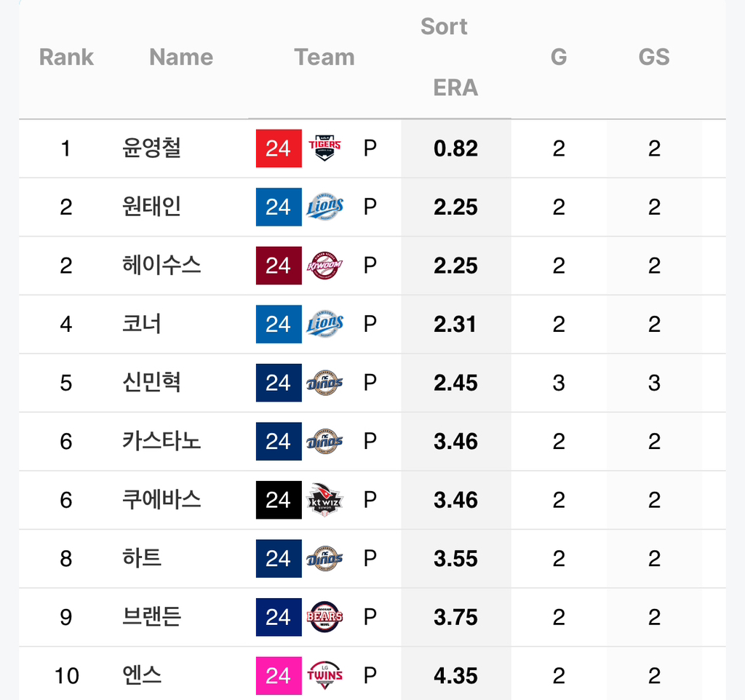Click the KIA Tigers logo in row one
Viewport: 745px width, 700px height.
(324, 148)
